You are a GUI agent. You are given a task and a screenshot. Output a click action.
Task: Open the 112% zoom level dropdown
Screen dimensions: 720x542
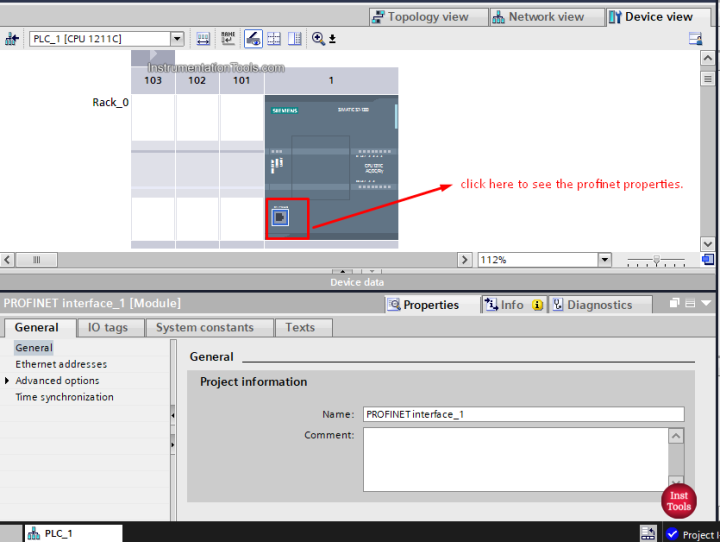click(605, 260)
